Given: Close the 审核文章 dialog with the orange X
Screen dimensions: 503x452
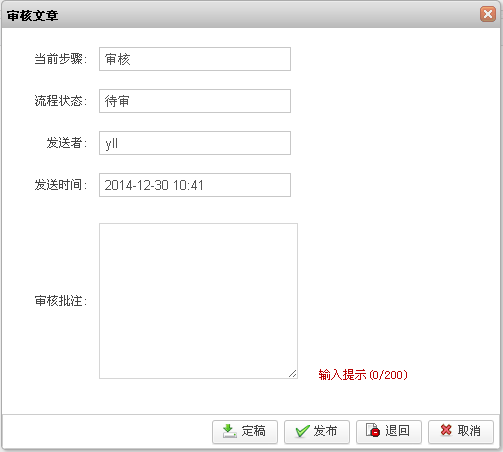Looking at the screenshot, I should (x=488, y=14).
